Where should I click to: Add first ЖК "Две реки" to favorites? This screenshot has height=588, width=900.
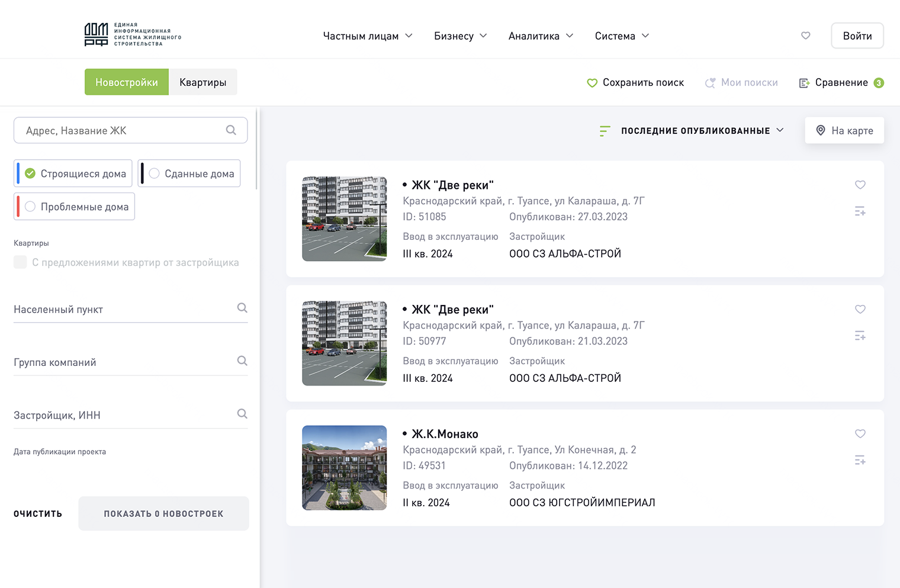(x=860, y=185)
